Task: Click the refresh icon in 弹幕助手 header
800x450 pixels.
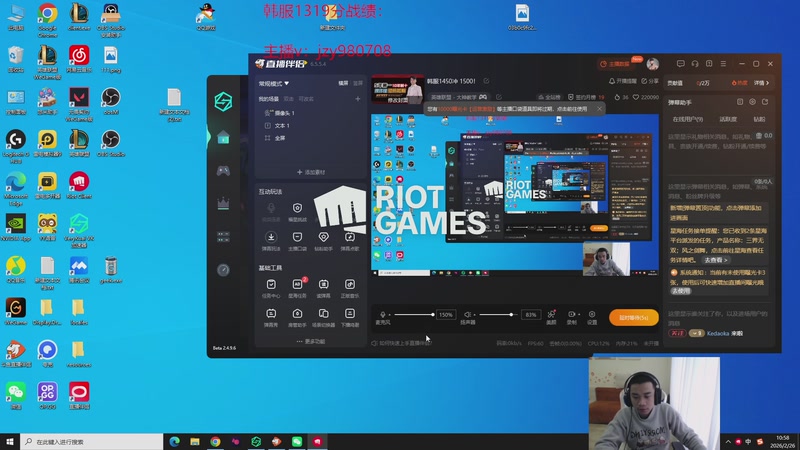Action: [765, 102]
